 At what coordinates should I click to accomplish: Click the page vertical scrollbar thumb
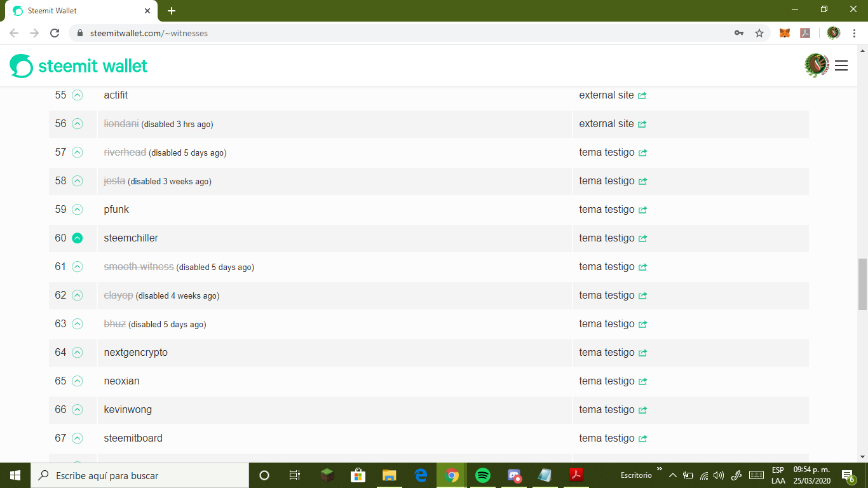coord(862,283)
